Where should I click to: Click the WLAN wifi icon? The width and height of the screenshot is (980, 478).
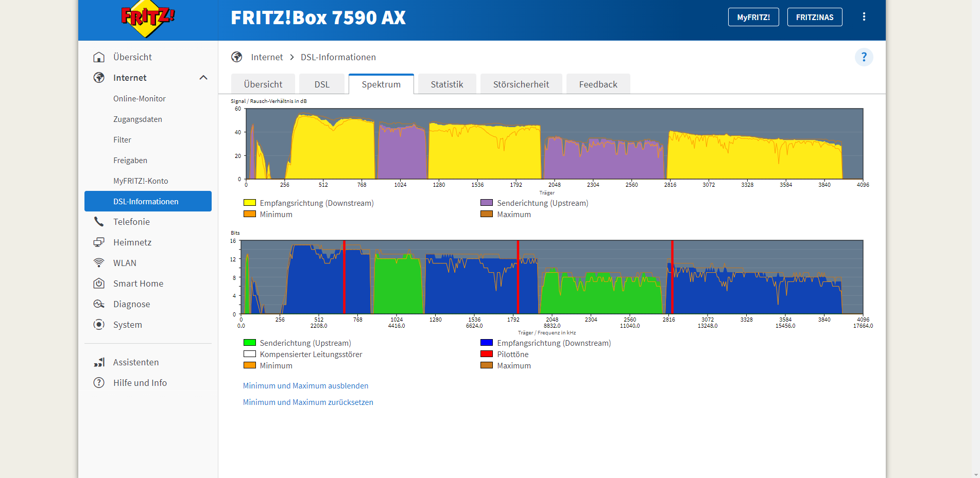[x=99, y=263]
